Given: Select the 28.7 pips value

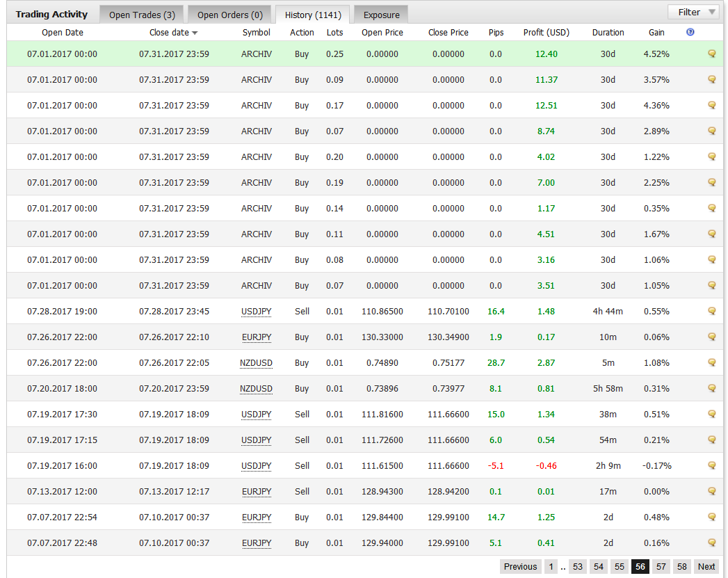Looking at the screenshot, I should tap(496, 362).
